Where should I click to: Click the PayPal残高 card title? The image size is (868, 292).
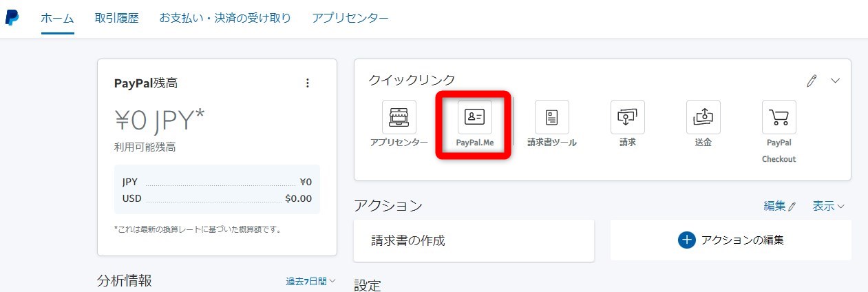coord(146,83)
